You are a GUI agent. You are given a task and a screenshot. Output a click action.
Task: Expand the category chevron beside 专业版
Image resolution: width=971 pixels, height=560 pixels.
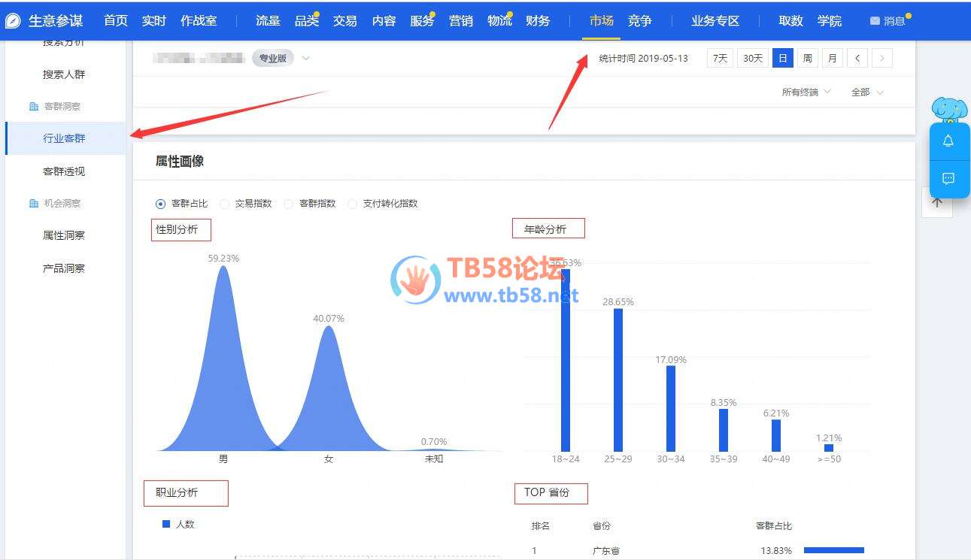[x=306, y=58]
